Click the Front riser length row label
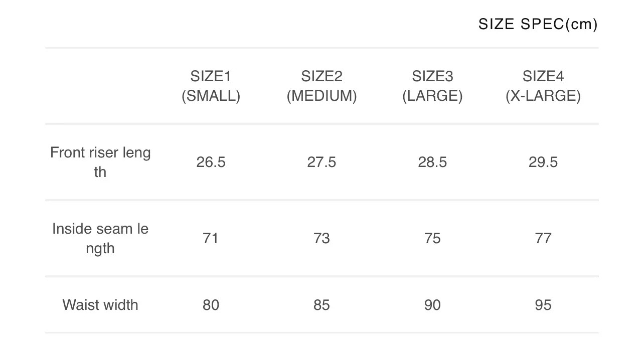The width and height of the screenshot is (644, 346). 100,162
